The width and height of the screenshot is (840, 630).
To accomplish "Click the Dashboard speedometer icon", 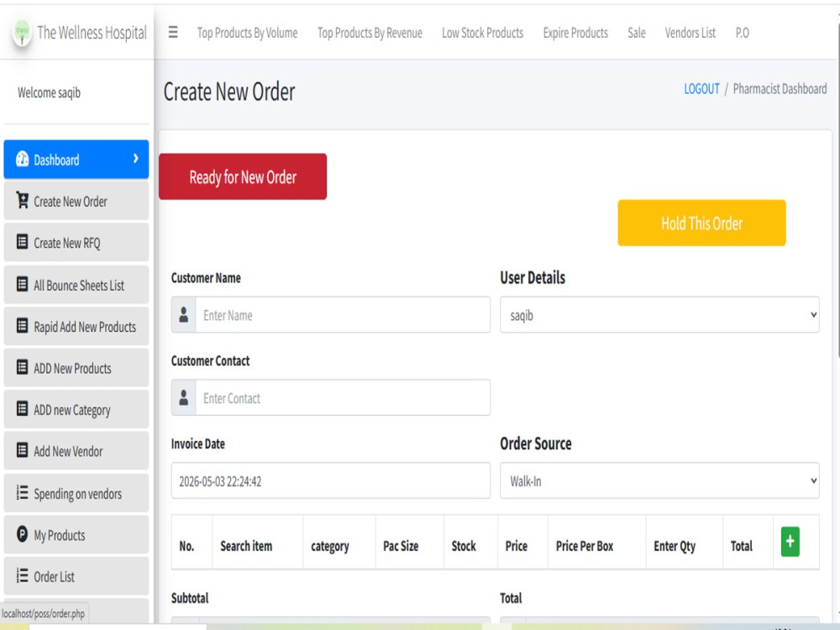I will tap(22, 159).
